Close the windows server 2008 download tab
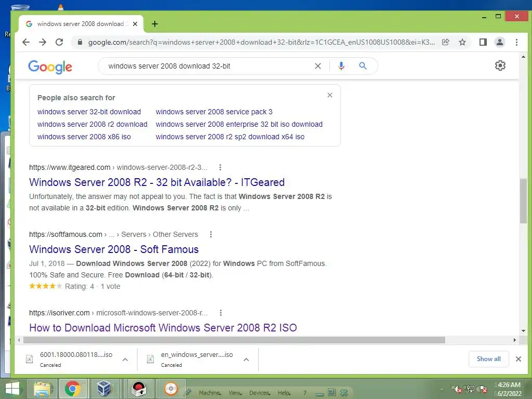Screen dimensions: 532x399 135,24
